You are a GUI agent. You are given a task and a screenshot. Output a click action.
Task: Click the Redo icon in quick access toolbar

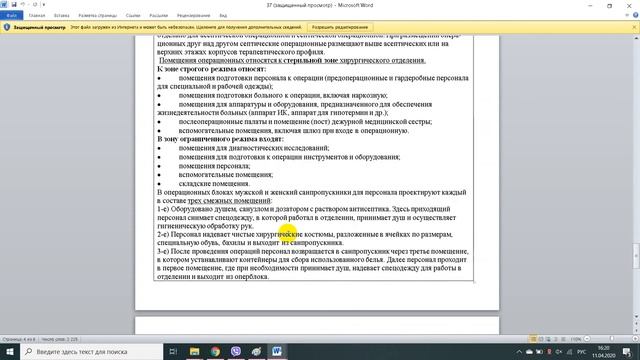[x=35, y=4]
